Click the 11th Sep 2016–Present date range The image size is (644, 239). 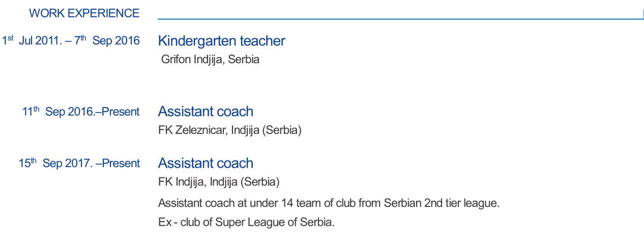click(x=81, y=112)
